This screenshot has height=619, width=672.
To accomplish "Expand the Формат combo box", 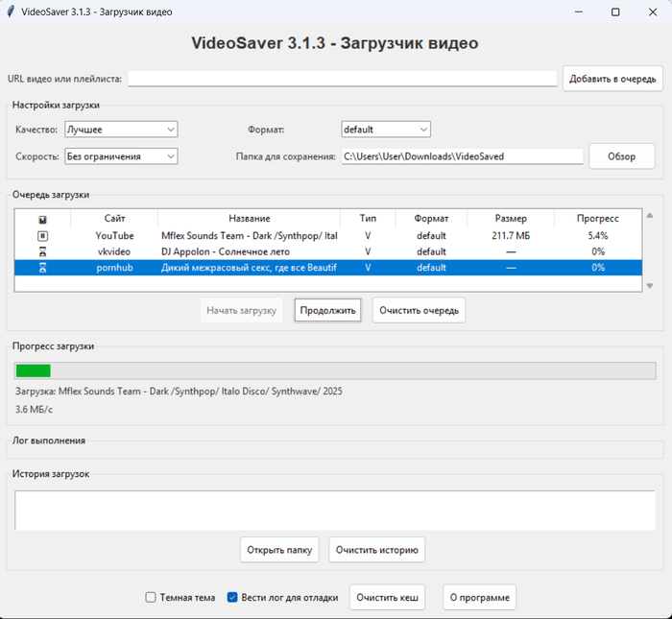I will 386,130.
